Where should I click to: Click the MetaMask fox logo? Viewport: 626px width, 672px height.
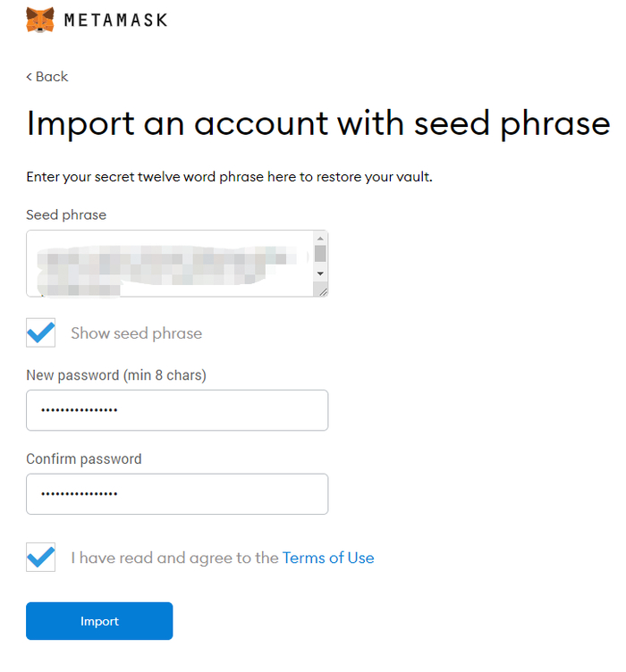39,20
